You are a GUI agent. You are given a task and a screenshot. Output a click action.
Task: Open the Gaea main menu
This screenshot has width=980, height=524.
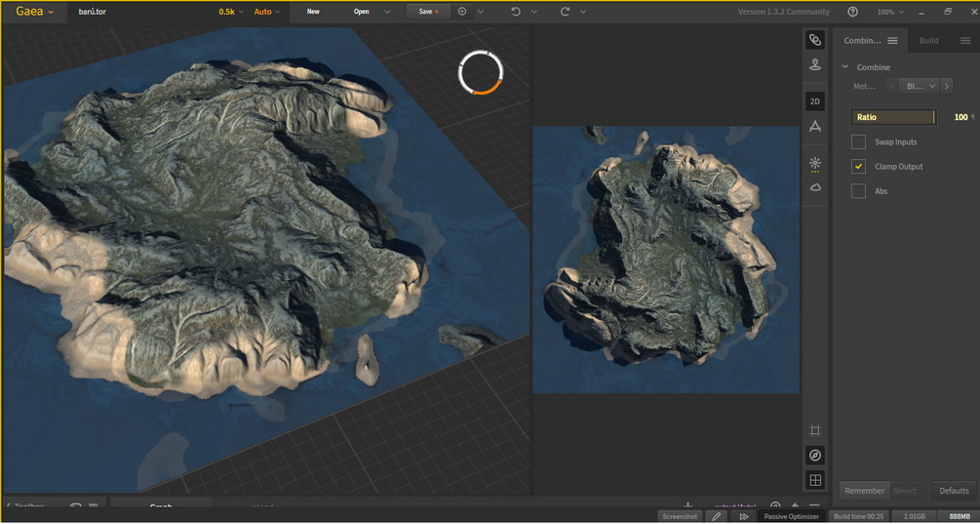click(x=34, y=12)
